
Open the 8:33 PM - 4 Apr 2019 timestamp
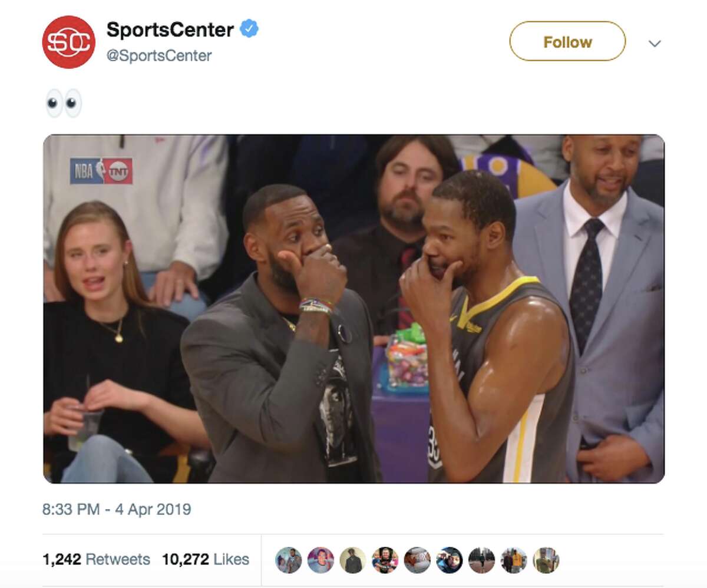click(117, 509)
